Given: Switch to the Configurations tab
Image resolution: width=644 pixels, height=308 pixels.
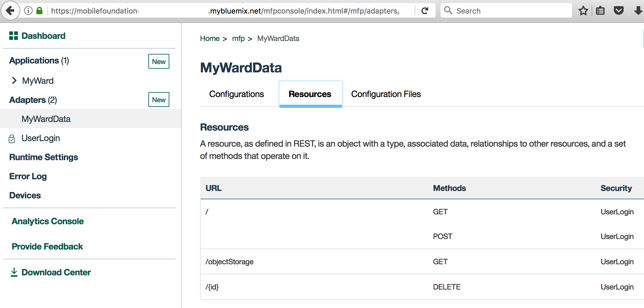Looking at the screenshot, I should point(236,94).
